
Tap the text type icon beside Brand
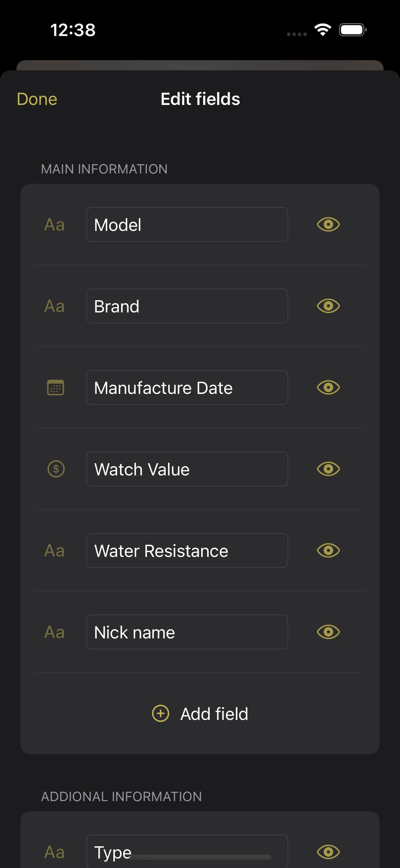click(x=54, y=306)
